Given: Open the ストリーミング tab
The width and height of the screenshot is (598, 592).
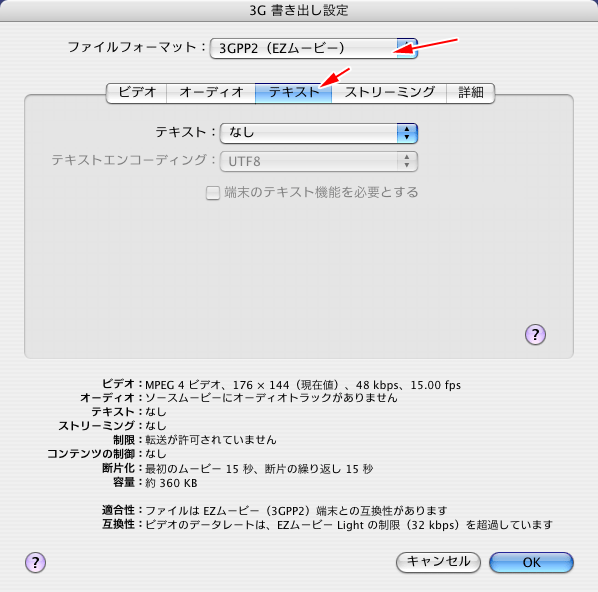Looking at the screenshot, I should [x=389, y=93].
